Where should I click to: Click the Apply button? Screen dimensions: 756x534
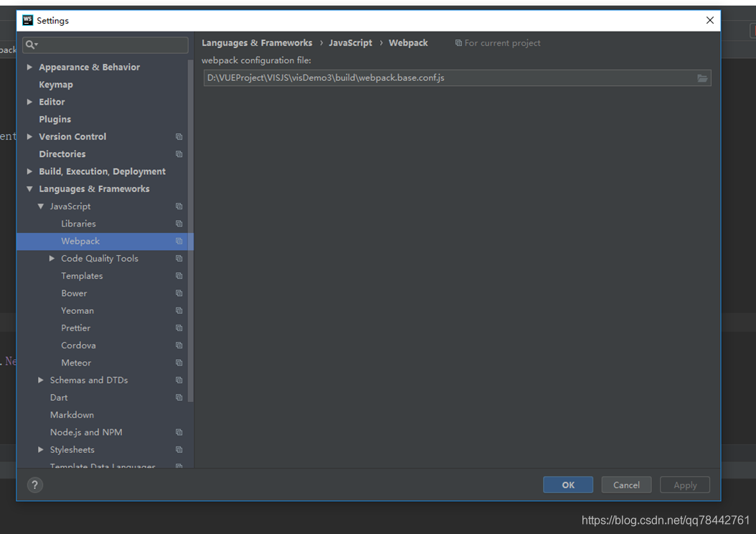tap(684, 485)
